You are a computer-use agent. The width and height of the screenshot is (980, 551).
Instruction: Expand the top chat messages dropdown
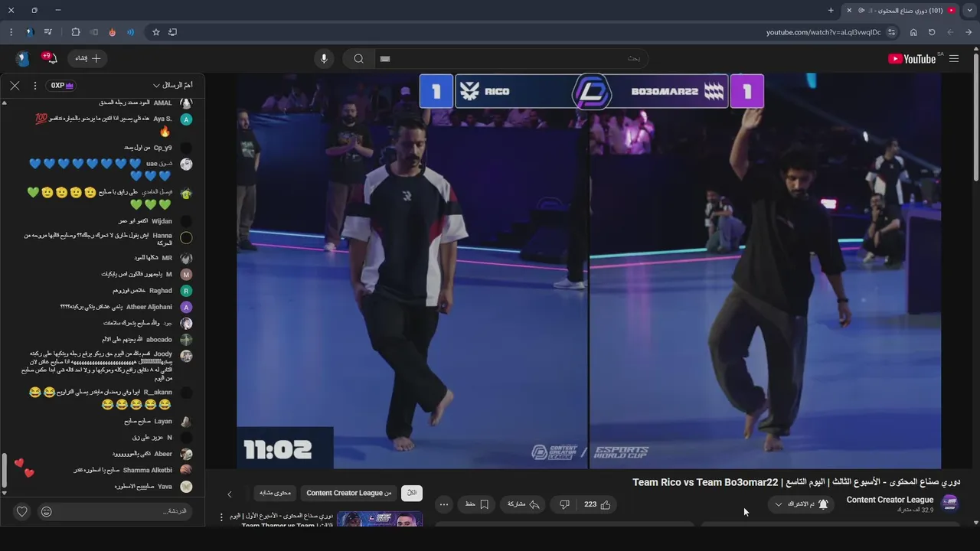click(172, 86)
